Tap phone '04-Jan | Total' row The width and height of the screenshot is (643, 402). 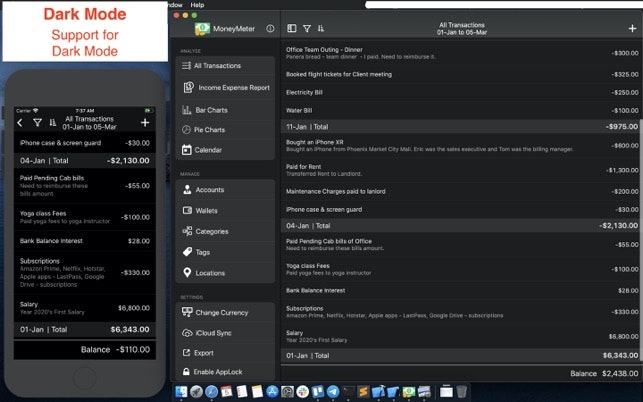point(84,161)
